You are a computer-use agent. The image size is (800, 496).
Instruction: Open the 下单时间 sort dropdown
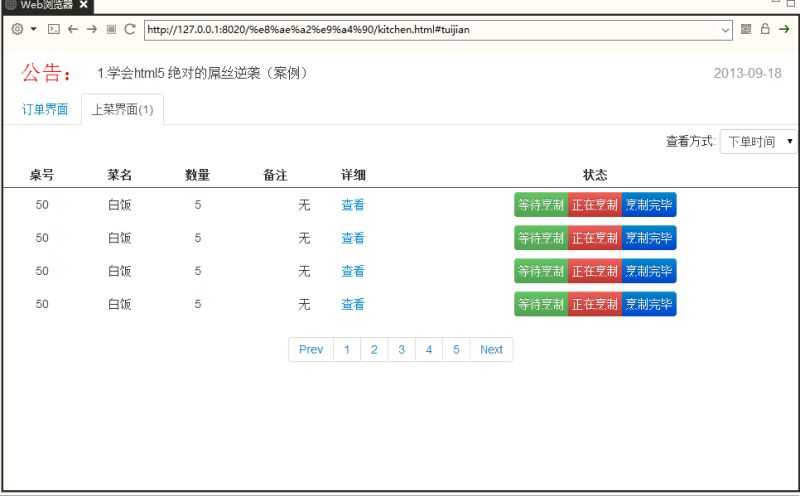coord(759,141)
